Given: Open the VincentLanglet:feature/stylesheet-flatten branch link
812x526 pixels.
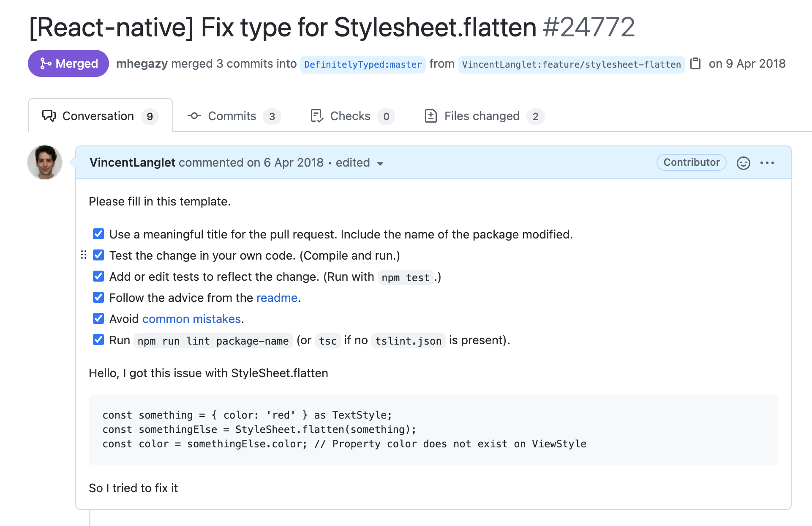Looking at the screenshot, I should [571, 64].
